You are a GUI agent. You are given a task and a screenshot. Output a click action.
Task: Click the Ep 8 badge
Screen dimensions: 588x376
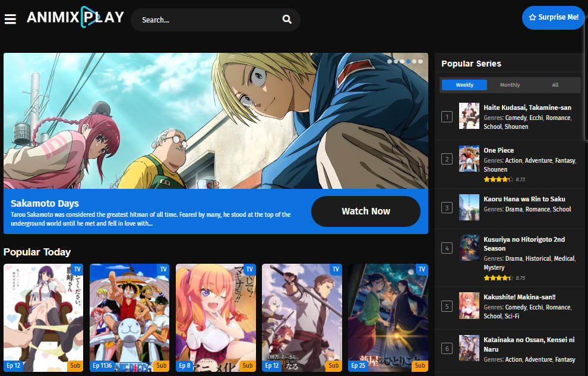tap(185, 365)
